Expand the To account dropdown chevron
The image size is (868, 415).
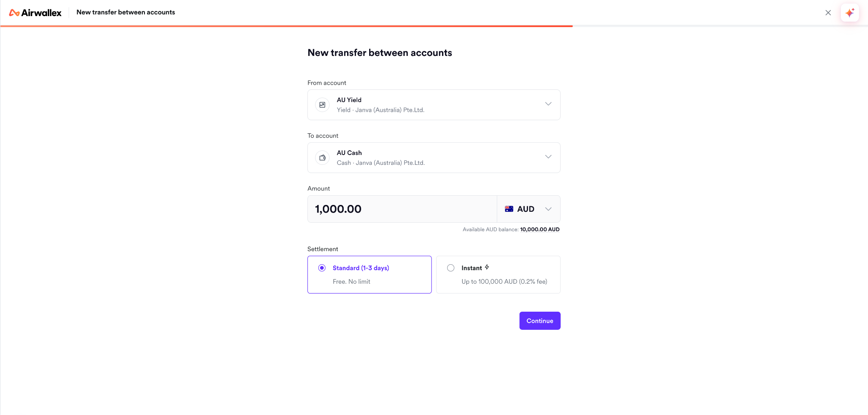pyautogui.click(x=548, y=157)
